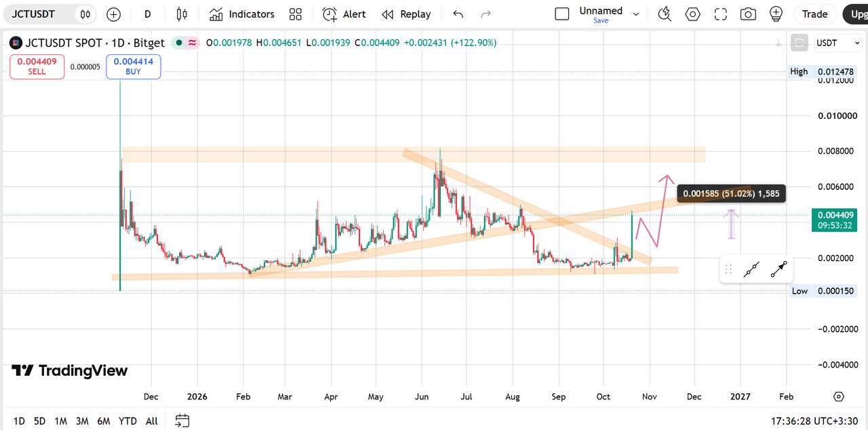Click the 2026 label on time axis
This screenshot has width=868, height=430.
pyautogui.click(x=197, y=397)
